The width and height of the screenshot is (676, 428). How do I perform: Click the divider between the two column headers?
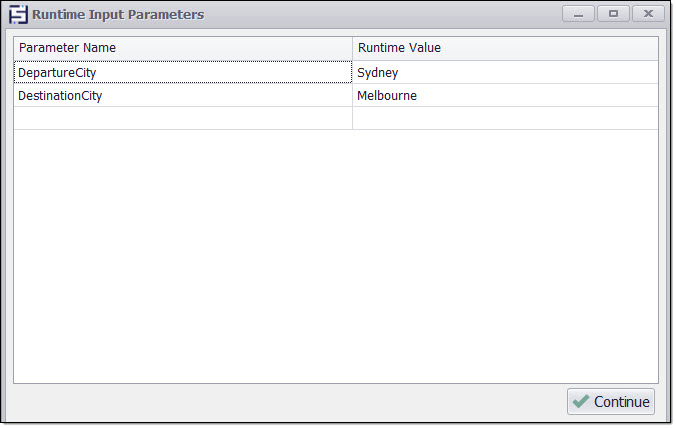[353, 48]
